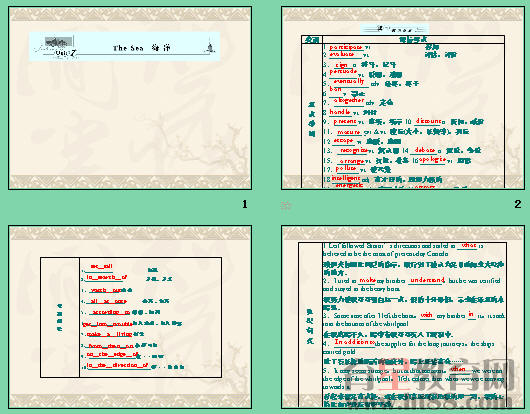Click the small gray placeholder icon between slides
Screen dimensions: 530x414
tap(286, 205)
